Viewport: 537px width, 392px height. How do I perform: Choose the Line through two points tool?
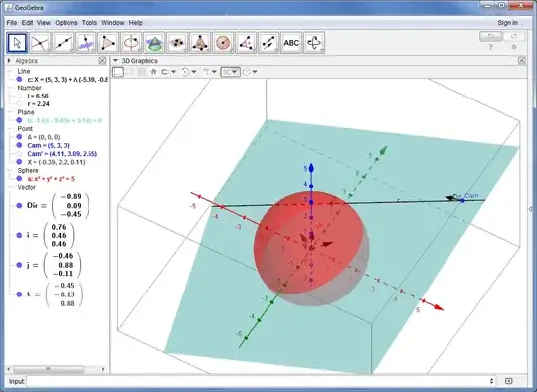(x=63, y=43)
